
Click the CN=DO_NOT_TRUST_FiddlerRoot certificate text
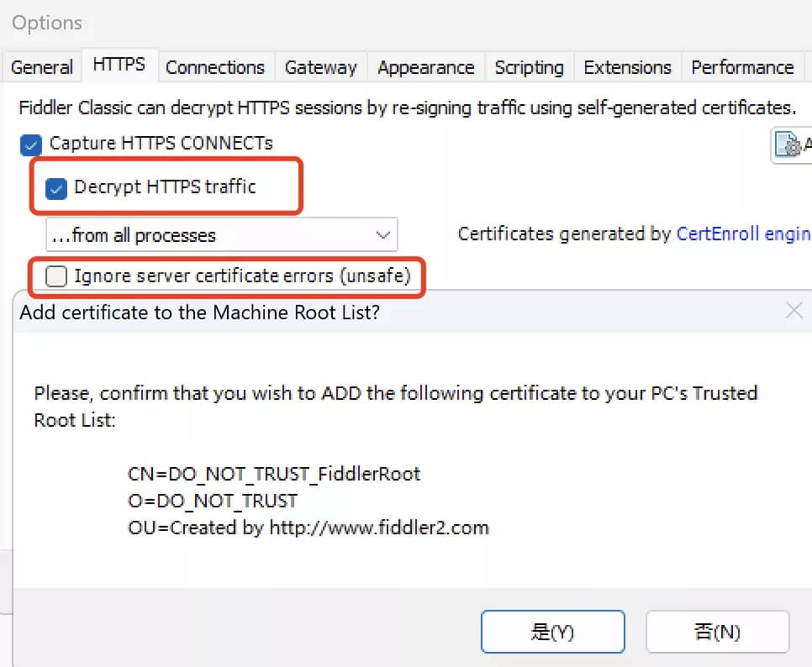coord(274,474)
